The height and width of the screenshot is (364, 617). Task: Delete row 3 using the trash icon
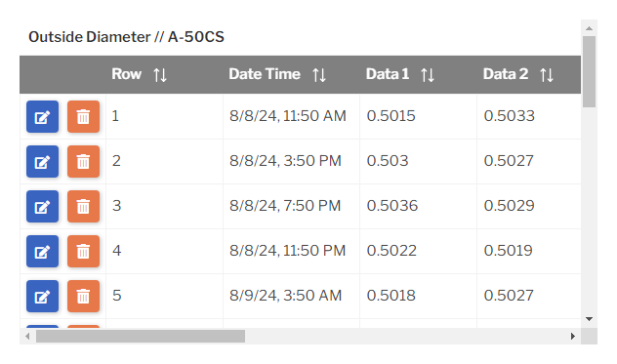point(83,206)
